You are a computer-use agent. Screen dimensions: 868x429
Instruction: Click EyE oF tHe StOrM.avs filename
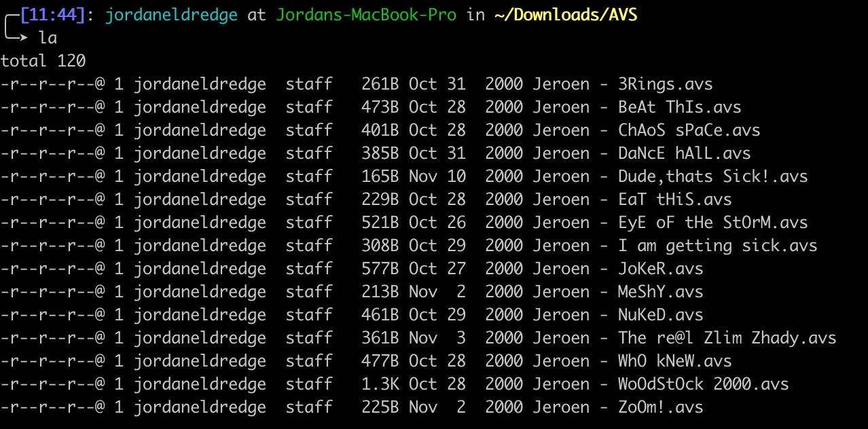[x=713, y=223]
